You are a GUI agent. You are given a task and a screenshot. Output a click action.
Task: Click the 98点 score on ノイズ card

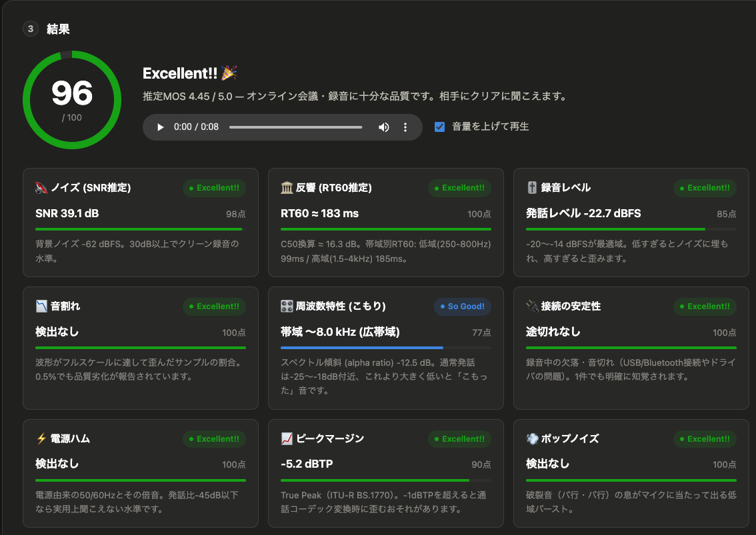coord(236,214)
